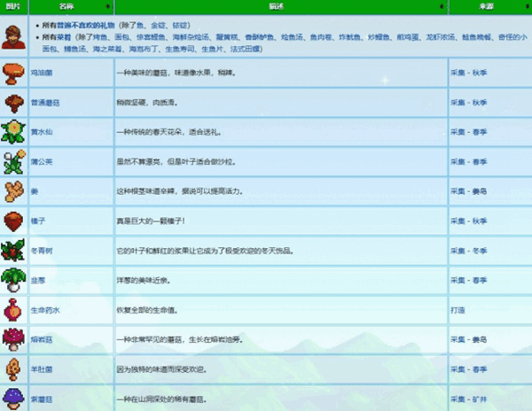Click the Ginger (姜) root icon
This screenshot has height=411, width=532.
coord(13,191)
